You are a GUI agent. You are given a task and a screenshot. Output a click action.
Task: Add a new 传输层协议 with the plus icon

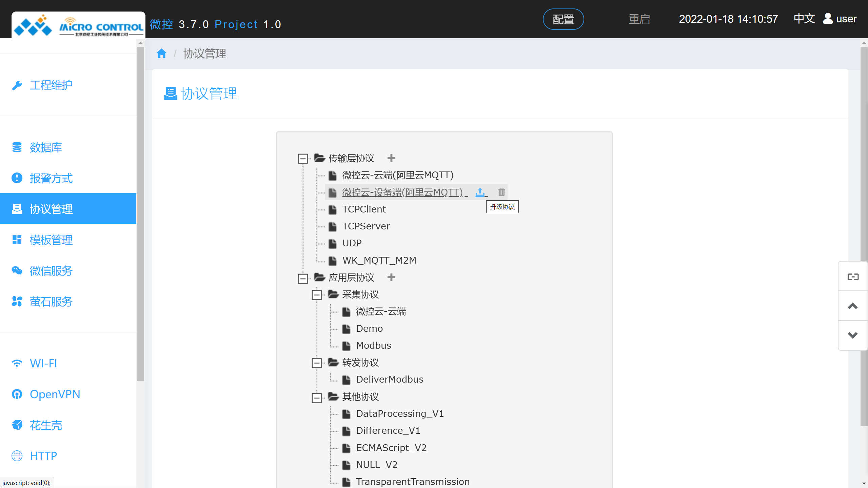[x=391, y=158]
